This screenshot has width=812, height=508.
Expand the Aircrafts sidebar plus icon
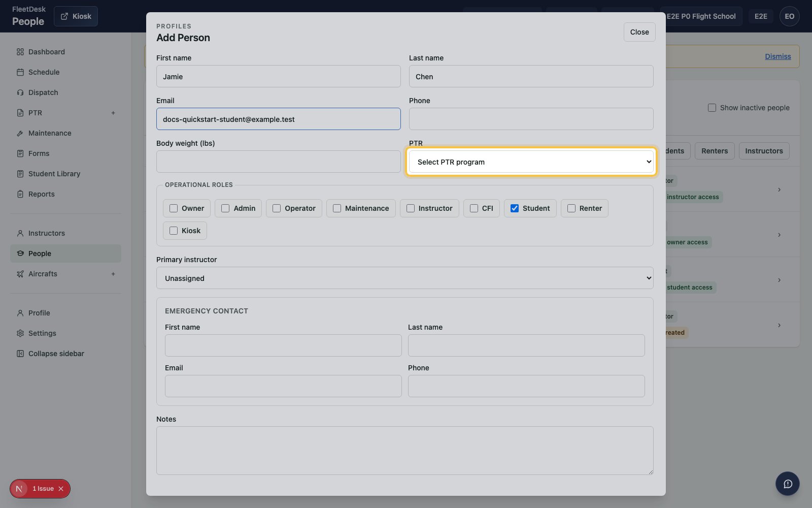[x=113, y=274]
